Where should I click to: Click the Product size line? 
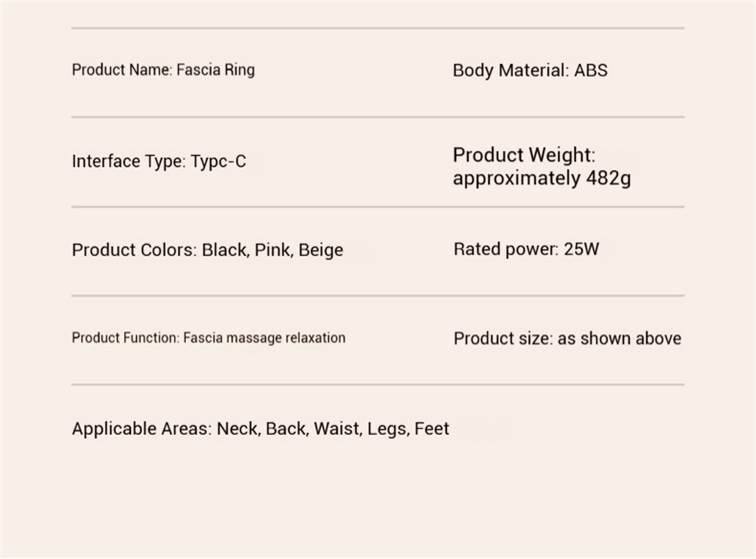click(567, 338)
